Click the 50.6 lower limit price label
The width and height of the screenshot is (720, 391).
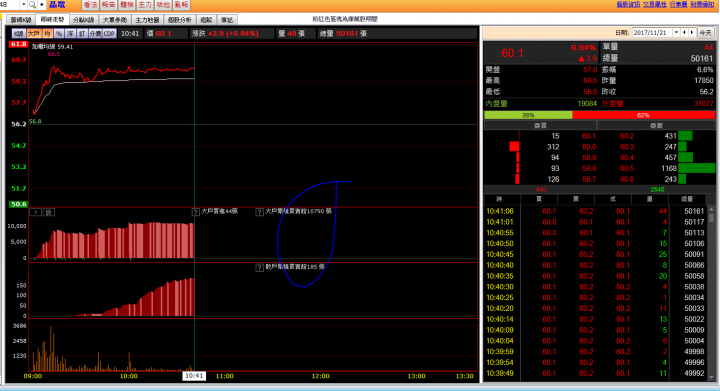(18, 204)
